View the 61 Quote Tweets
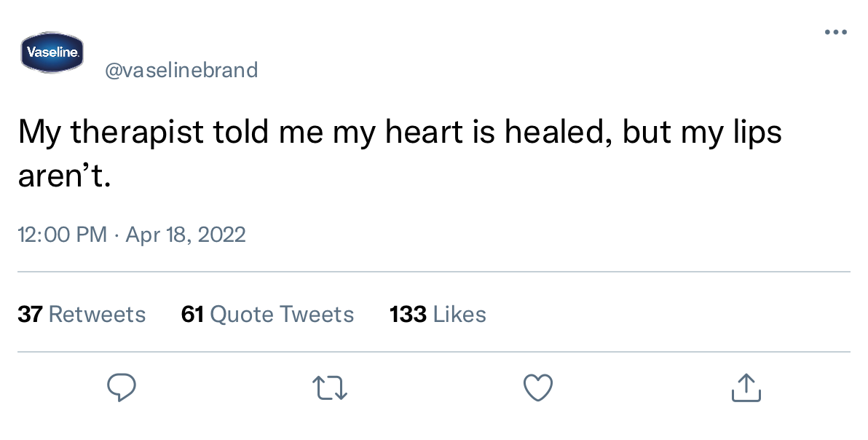Screen dimensions: 868x440 [267, 315]
